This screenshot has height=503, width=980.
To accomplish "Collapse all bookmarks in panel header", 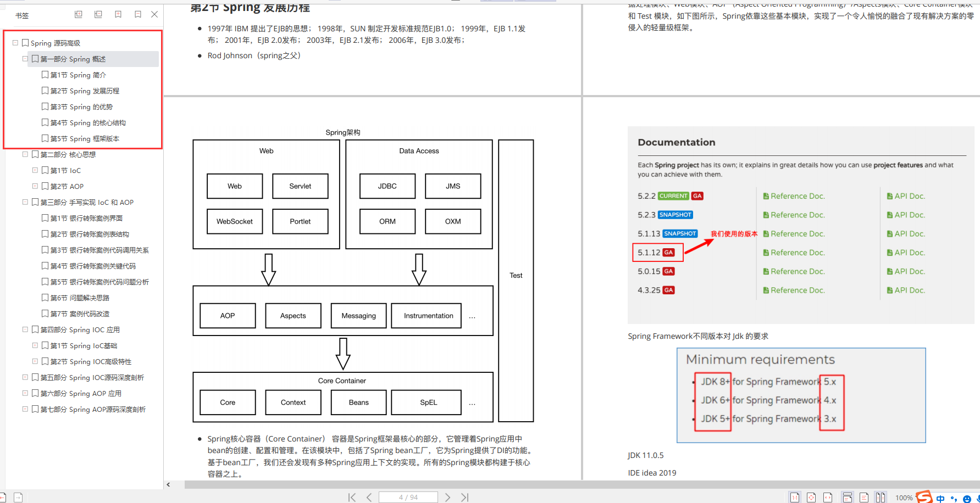I will pyautogui.click(x=98, y=15).
